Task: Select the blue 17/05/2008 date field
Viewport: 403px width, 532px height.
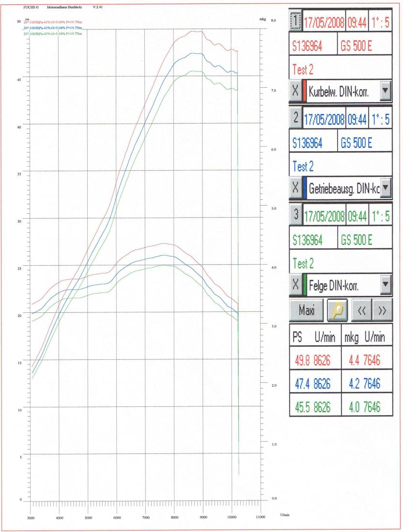Action: click(324, 119)
